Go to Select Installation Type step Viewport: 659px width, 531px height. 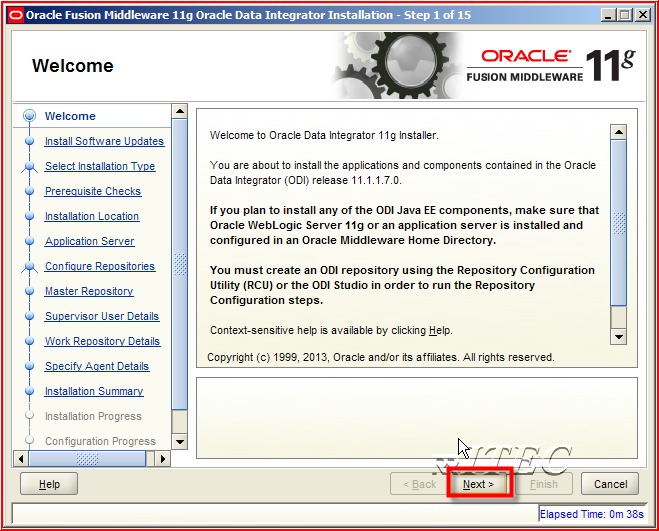(100, 166)
